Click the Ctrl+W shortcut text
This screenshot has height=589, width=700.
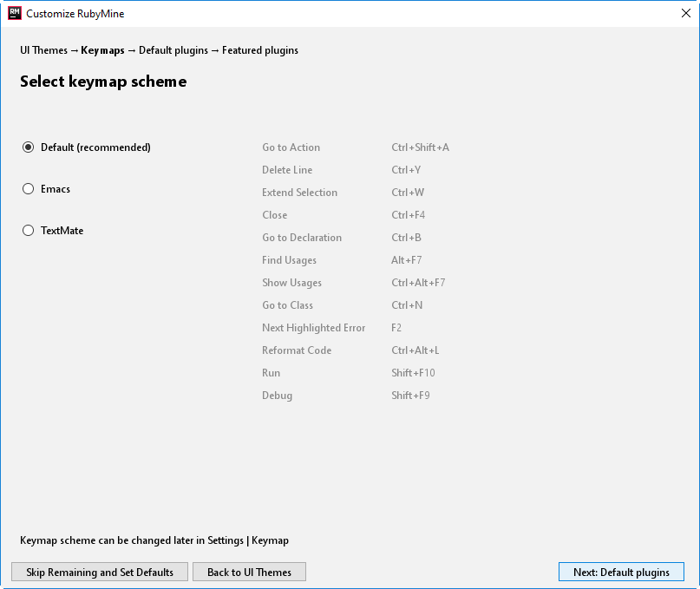click(408, 193)
